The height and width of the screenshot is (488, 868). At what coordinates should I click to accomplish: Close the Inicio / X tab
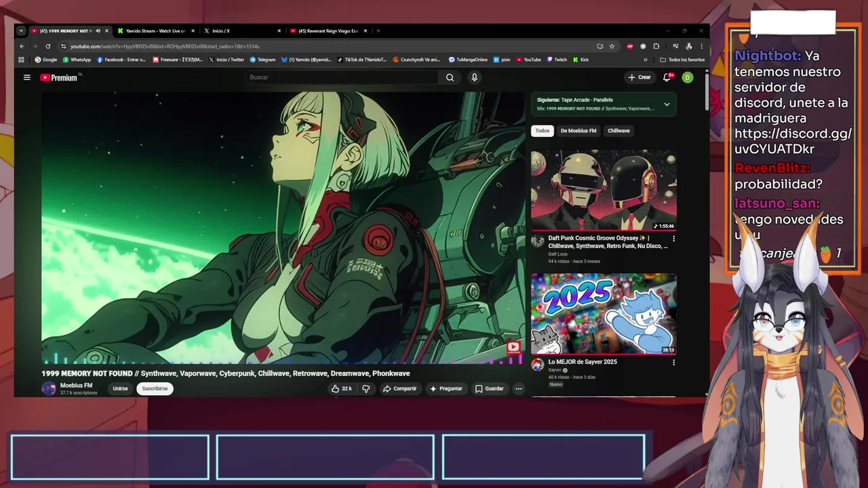click(x=279, y=30)
